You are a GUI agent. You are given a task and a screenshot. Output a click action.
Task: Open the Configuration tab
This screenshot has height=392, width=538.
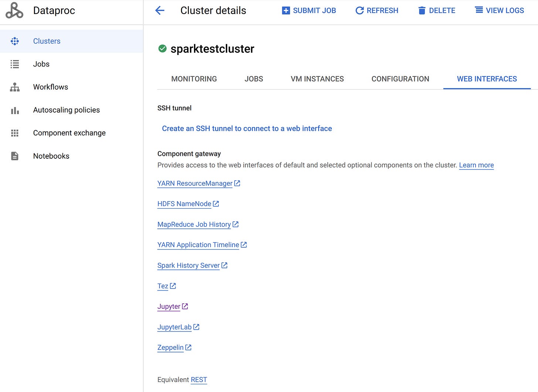point(400,79)
